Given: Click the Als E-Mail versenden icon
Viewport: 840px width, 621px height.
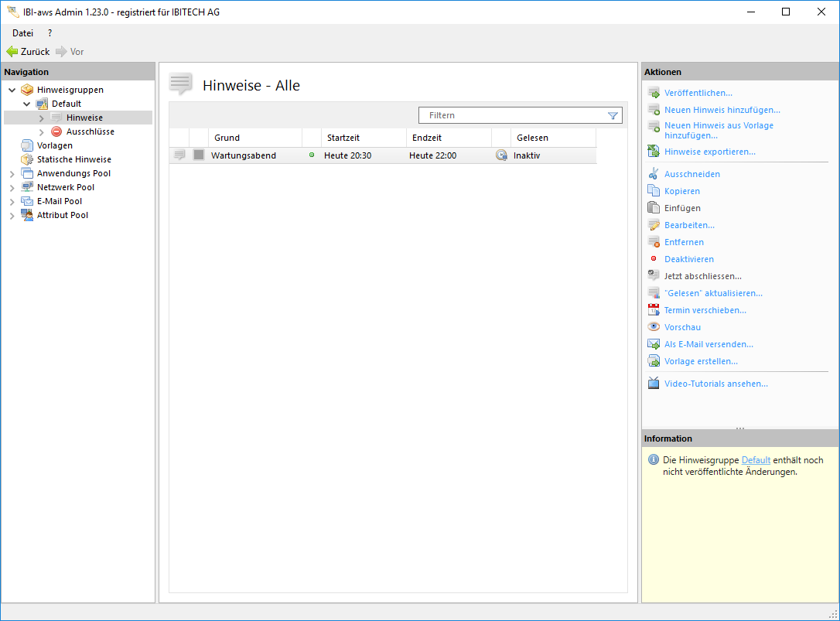Looking at the screenshot, I should 654,344.
